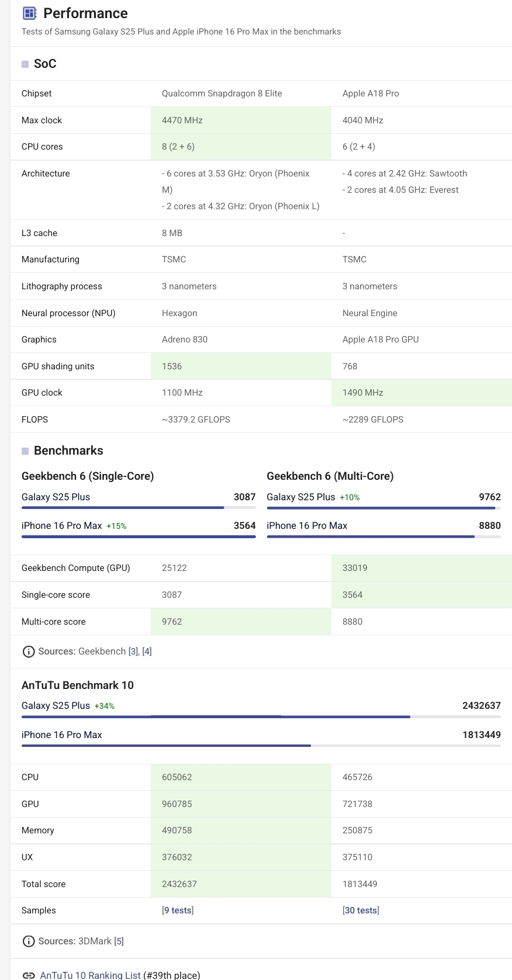Click the 25122 Geekbench Compute value
Image resolution: width=512 pixels, height=980 pixels.
click(174, 568)
